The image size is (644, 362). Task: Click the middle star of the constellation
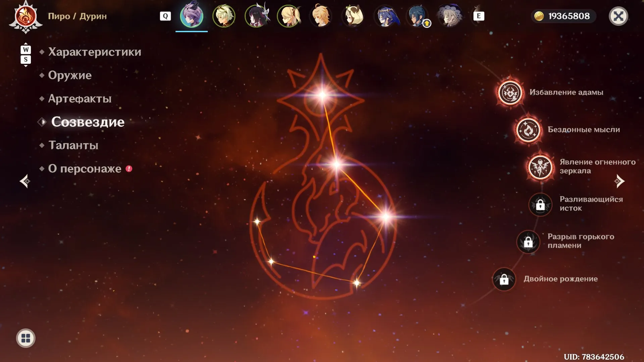(336, 164)
